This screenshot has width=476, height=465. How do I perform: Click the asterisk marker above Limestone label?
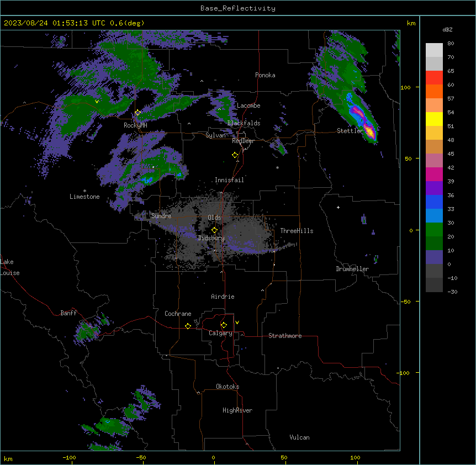coord(84,191)
